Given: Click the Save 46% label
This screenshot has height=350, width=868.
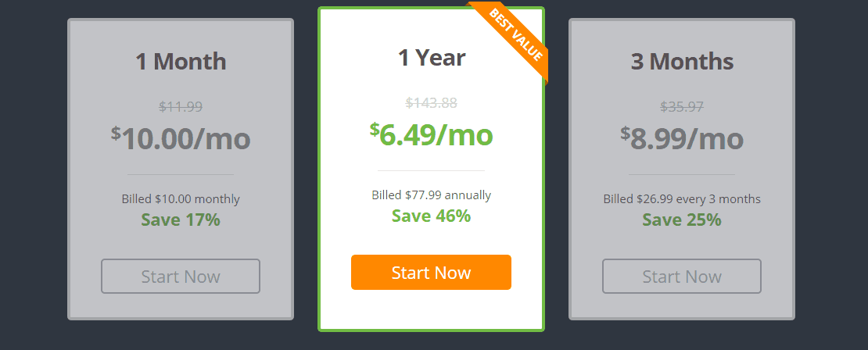Looking at the screenshot, I should tap(431, 216).
